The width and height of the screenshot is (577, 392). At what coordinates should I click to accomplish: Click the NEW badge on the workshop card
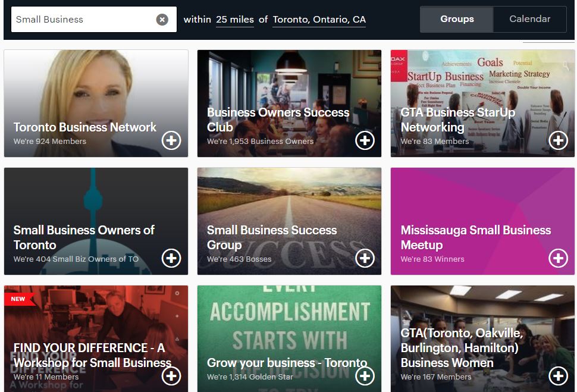(x=19, y=299)
